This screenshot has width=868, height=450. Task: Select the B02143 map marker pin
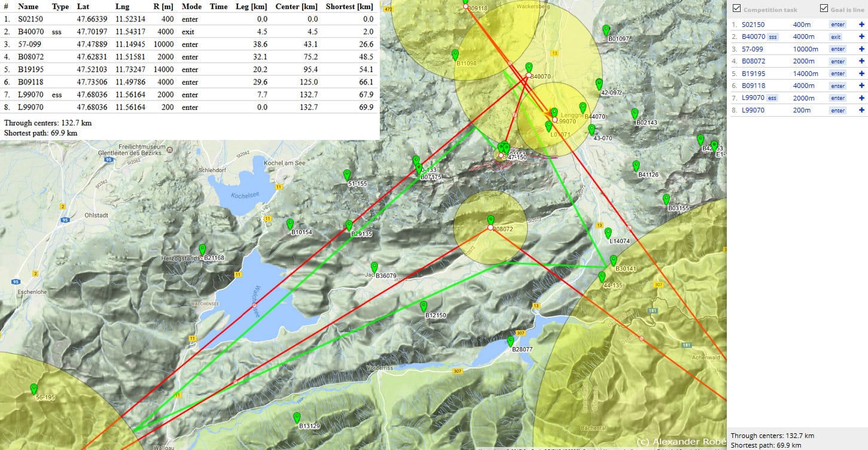click(x=635, y=114)
